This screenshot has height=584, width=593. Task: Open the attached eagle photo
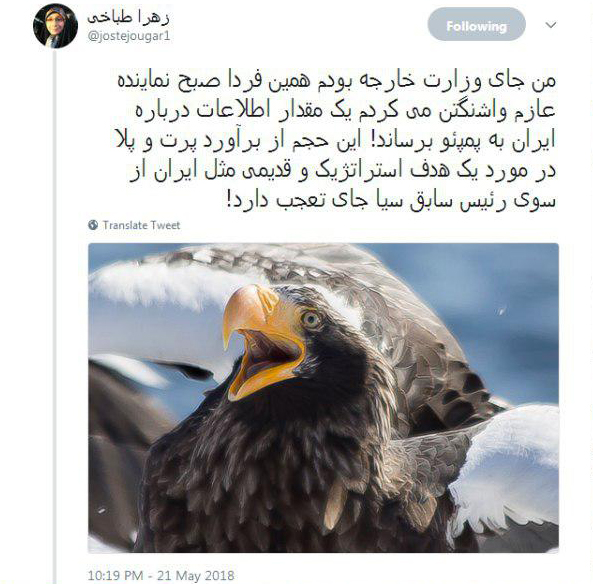click(323, 398)
